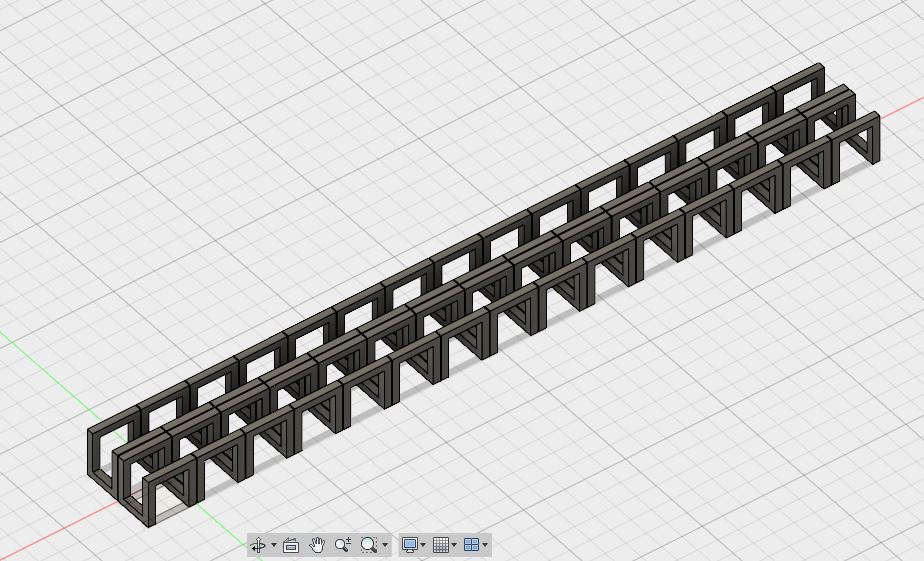Activate the Pan hand tool

pyautogui.click(x=317, y=545)
